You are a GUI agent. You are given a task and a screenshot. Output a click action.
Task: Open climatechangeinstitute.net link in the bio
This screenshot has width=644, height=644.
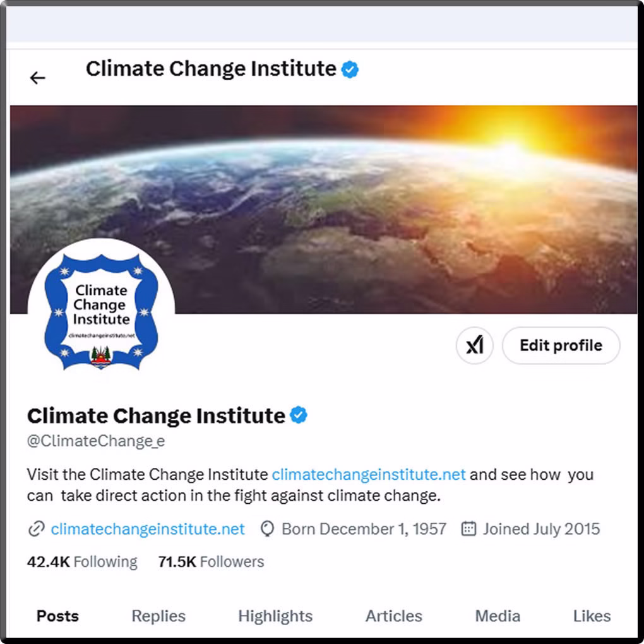369,474
